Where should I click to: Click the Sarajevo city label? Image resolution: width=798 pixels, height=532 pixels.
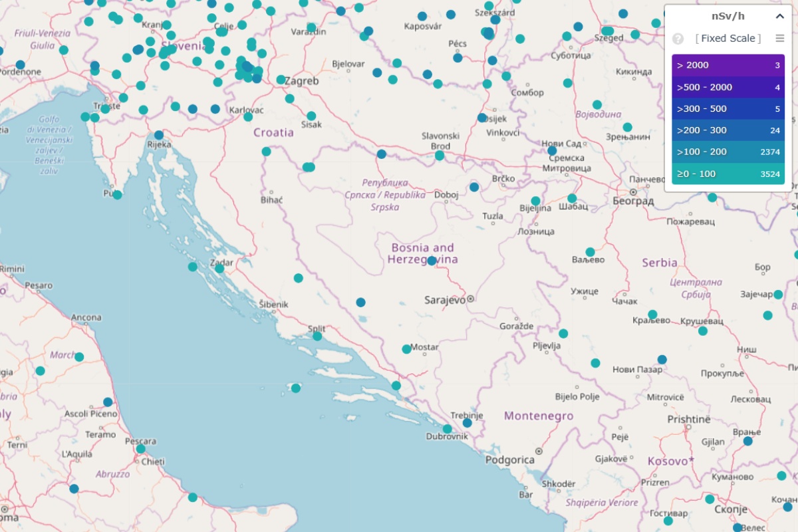(x=445, y=301)
